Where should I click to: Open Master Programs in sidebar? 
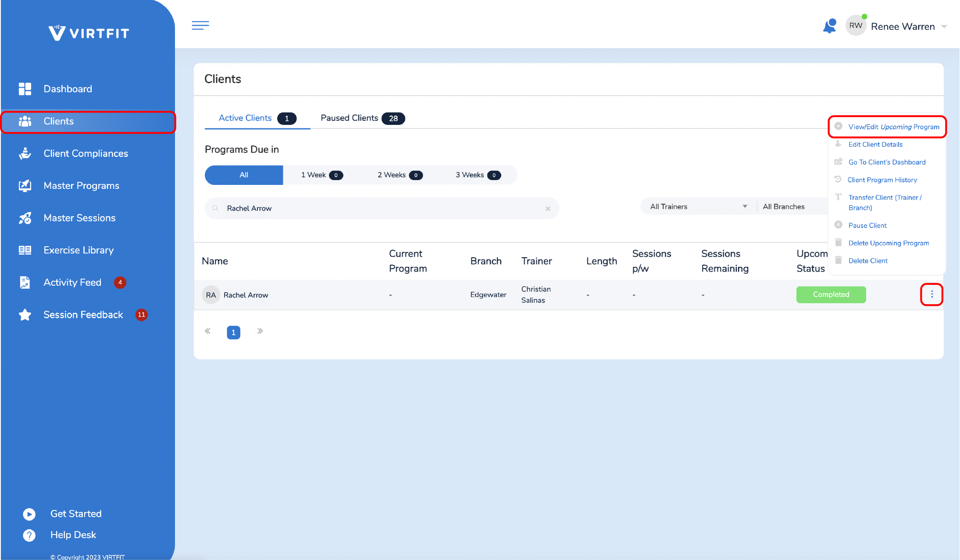(81, 186)
